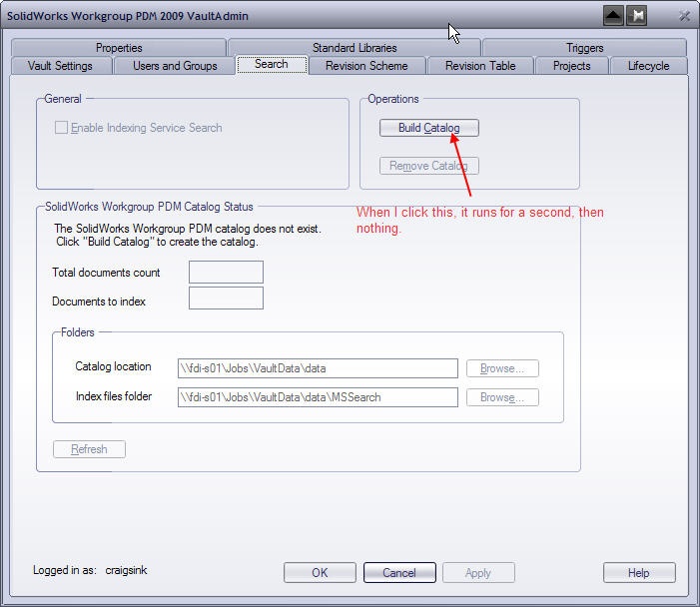Screen dimensions: 700x607
Task: Open Users and Groups tab
Action: [175, 66]
